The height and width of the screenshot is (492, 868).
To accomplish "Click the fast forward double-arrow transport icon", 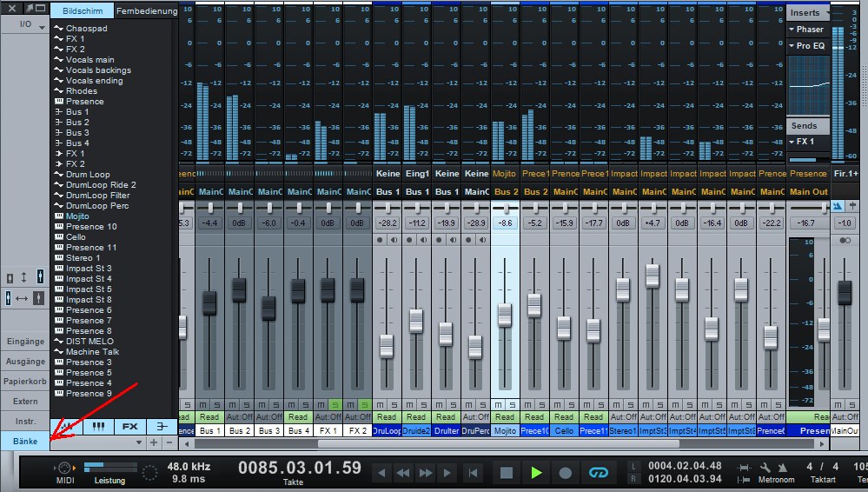I will pyautogui.click(x=425, y=473).
